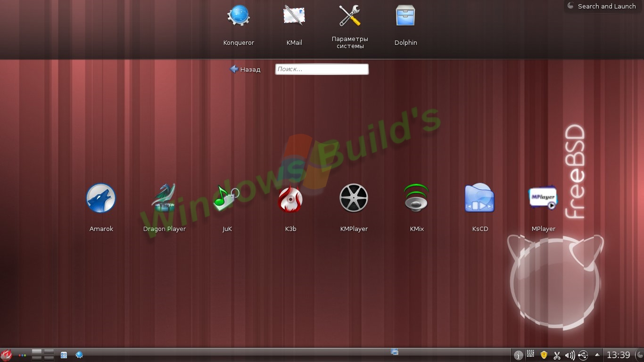Launch the Konqueror browser icon

tap(239, 16)
